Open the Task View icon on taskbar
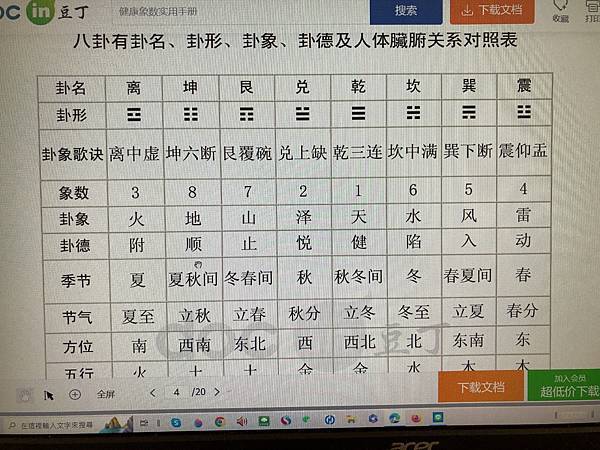Screen dimensions: 600x450 click(143, 423)
